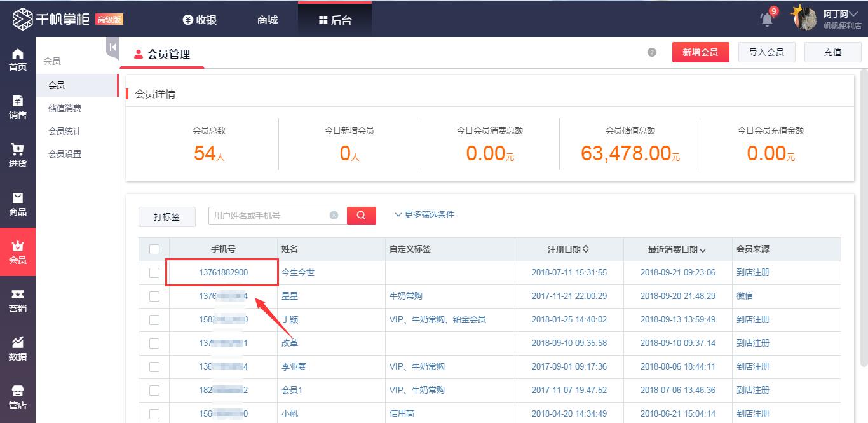The image size is (868, 423).
Task: Open the 首页 home sidebar icon
Action: (18, 60)
